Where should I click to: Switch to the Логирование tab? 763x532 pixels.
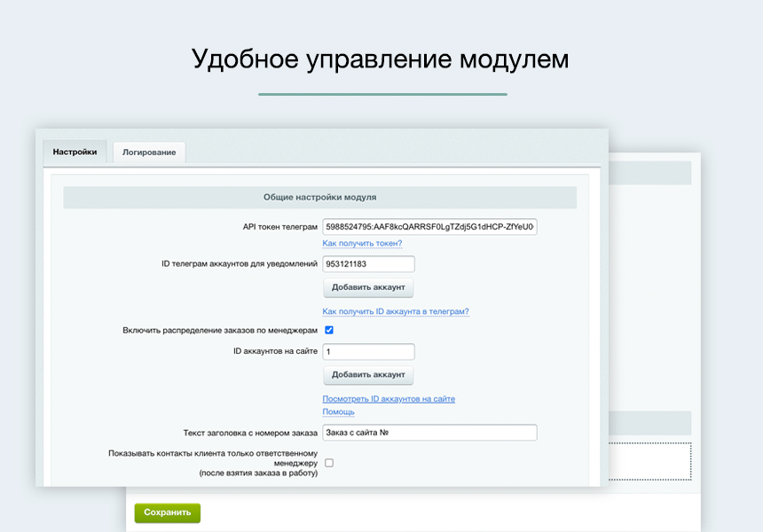point(148,152)
